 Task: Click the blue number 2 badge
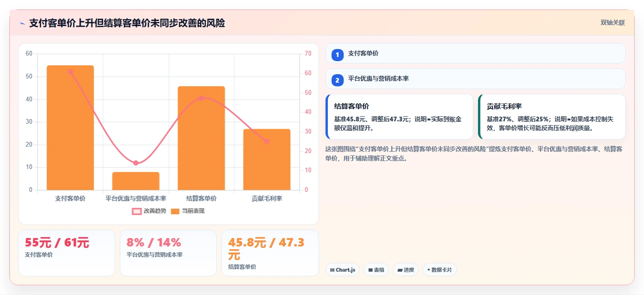[338, 80]
